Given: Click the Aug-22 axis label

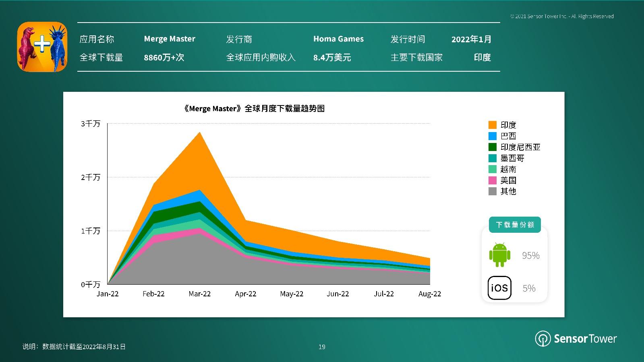Looking at the screenshot, I should coord(430,294).
